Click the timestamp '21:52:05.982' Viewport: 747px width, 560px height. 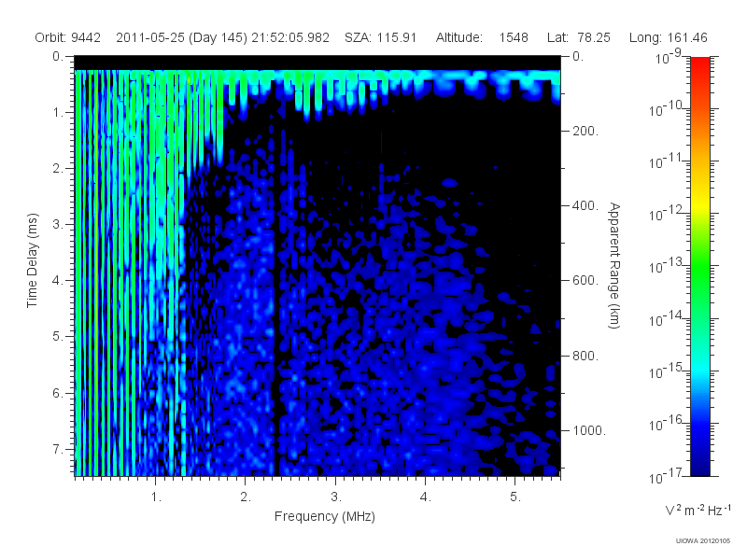point(290,37)
